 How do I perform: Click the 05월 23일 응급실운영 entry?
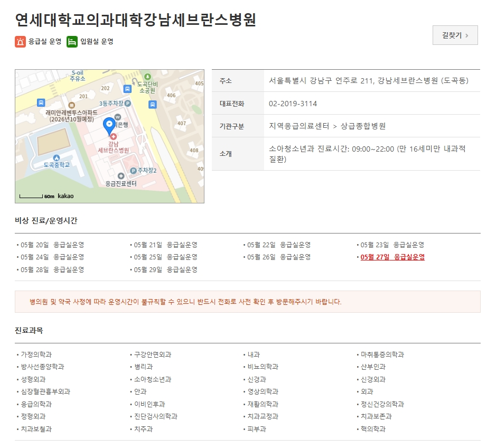pyautogui.click(x=392, y=245)
